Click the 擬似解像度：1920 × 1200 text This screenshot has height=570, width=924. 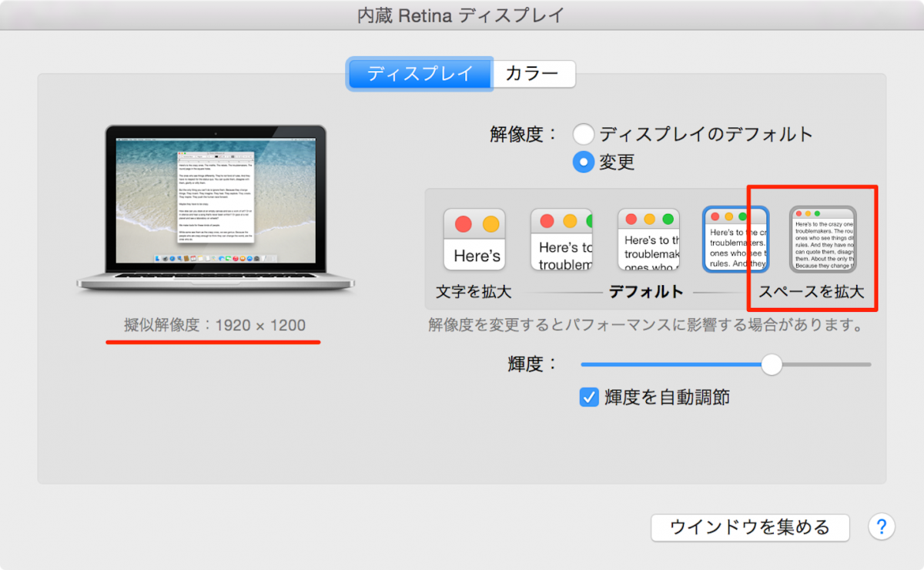[213, 322]
